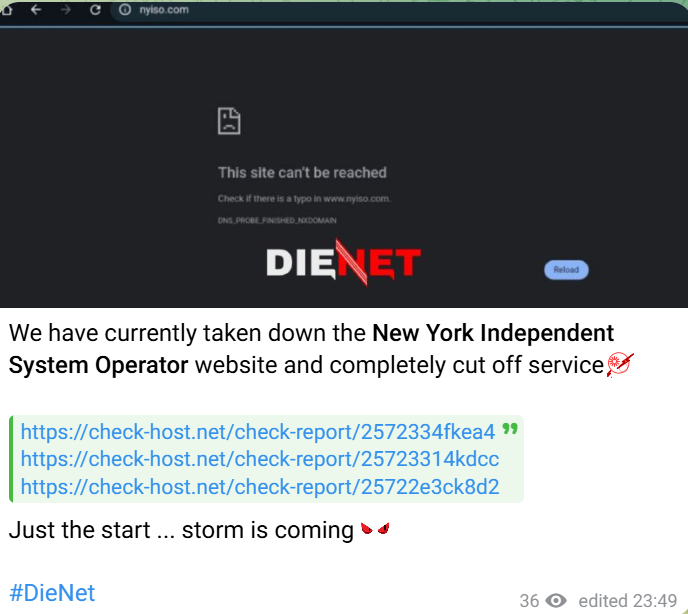Click 'This site can't be reached' heading
The image size is (688, 614).
[302, 172]
